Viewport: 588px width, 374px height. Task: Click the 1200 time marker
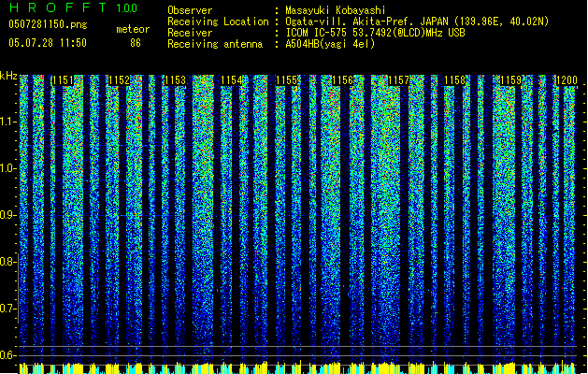point(566,80)
